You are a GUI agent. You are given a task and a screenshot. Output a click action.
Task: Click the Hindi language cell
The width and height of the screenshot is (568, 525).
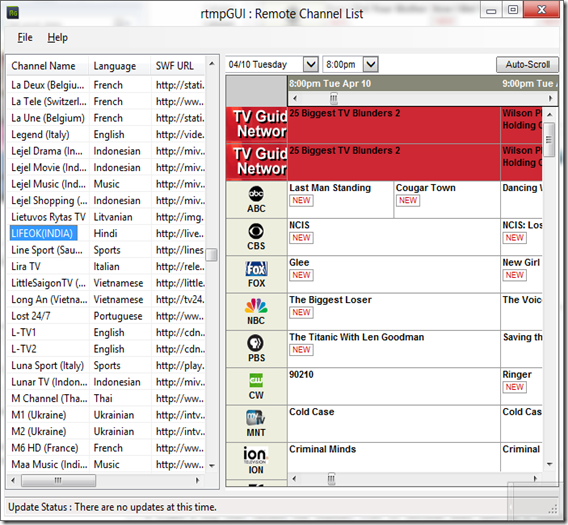coord(105,233)
